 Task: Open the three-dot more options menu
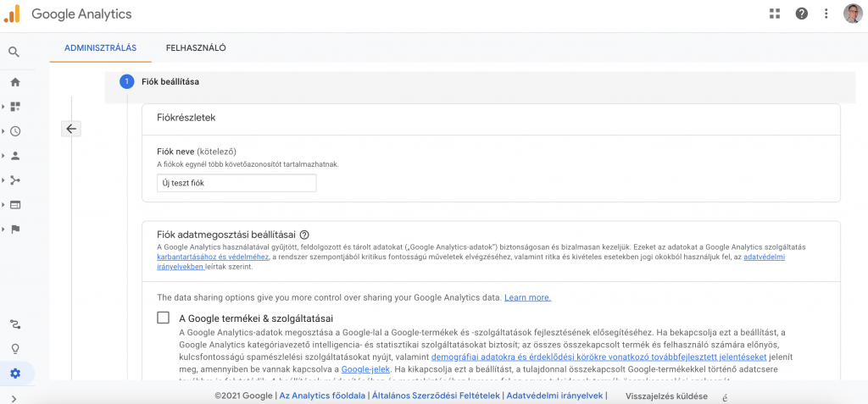(x=826, y=14)
